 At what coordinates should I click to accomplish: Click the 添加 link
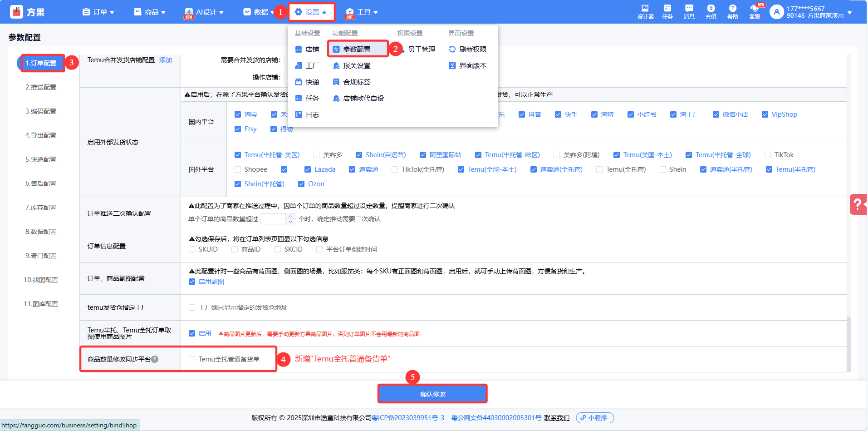coord(166,60)
